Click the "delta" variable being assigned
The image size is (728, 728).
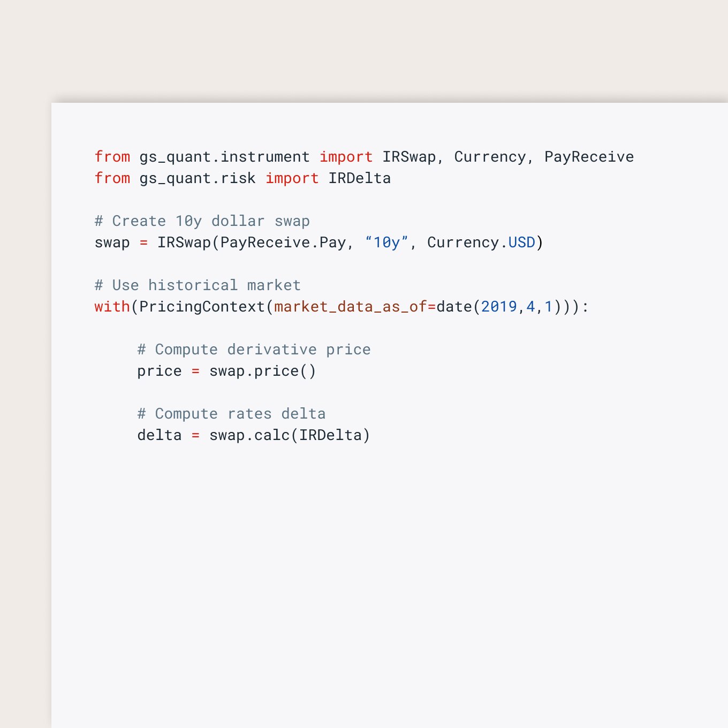click(x=159, y=435)
